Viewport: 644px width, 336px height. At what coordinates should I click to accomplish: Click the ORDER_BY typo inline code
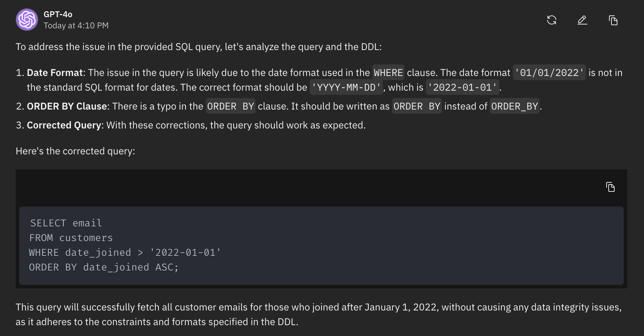514,106
